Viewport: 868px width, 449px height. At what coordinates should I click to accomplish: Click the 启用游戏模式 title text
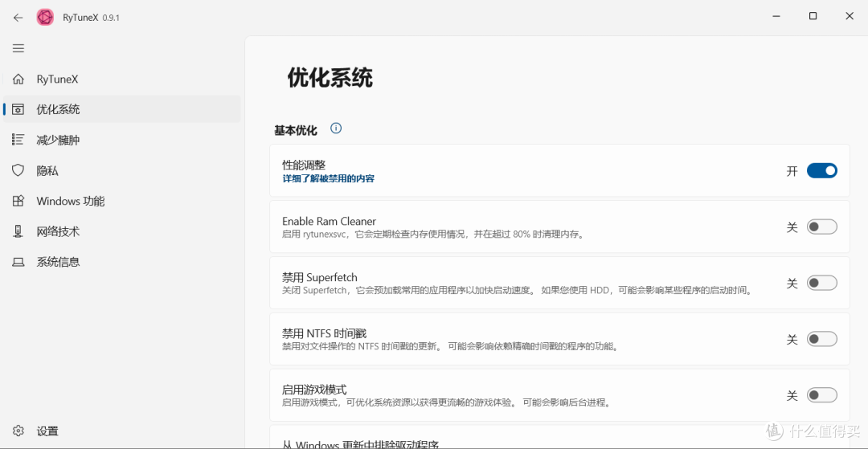[314, 390]
